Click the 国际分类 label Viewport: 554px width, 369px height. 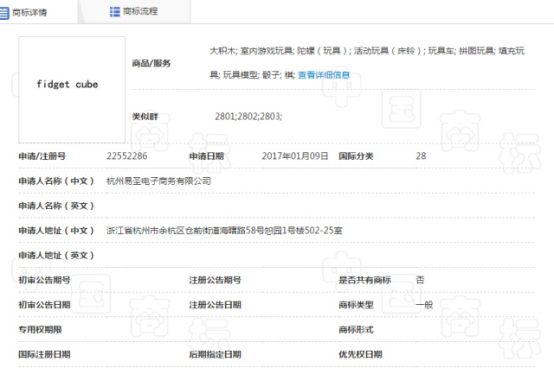point(356,156)
